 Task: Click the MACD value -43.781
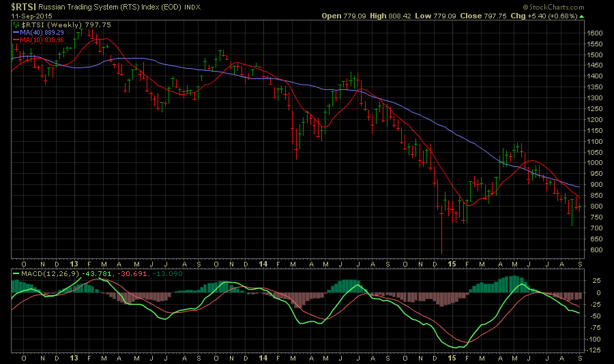(96, 273)
